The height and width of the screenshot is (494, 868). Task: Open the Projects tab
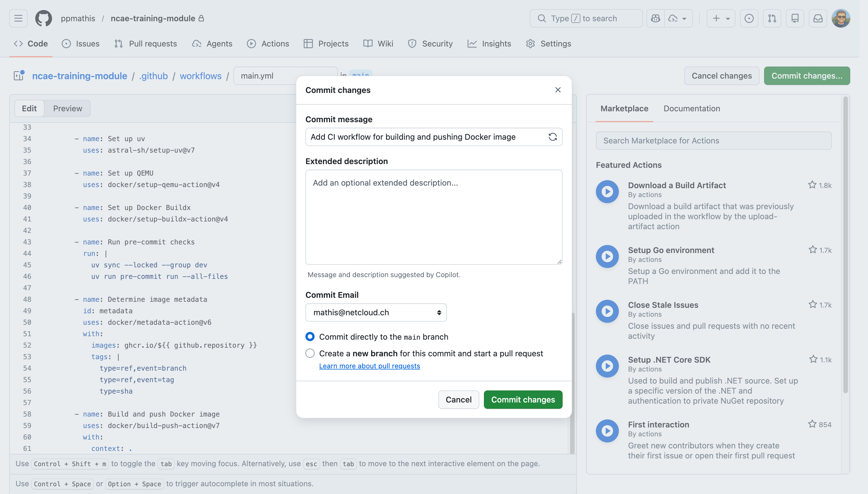[326, 43]
